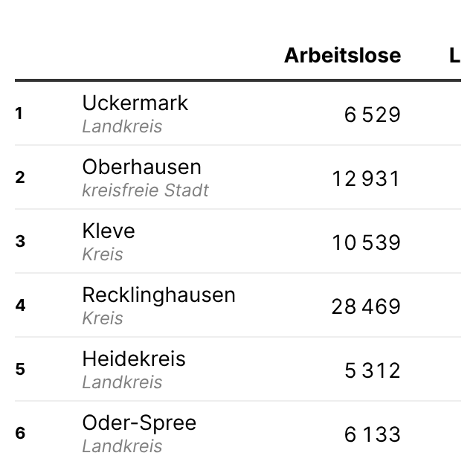The width and height of the screenshot is (476, 476).
Task: Select Recklinghausen's figure 28 469
Action: point(365,306)
